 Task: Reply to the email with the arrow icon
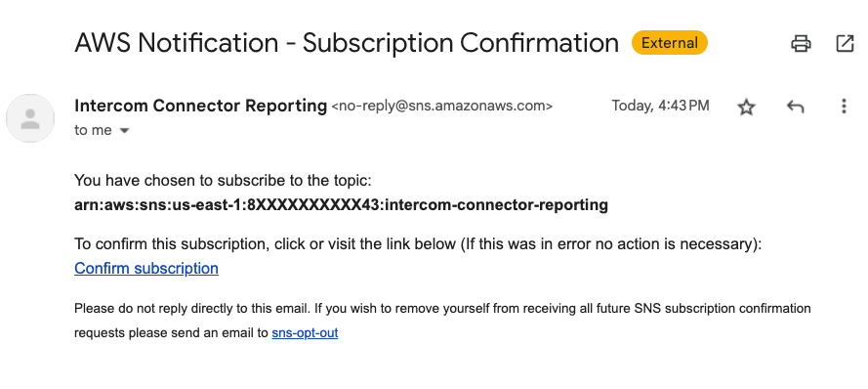(795, 107)
